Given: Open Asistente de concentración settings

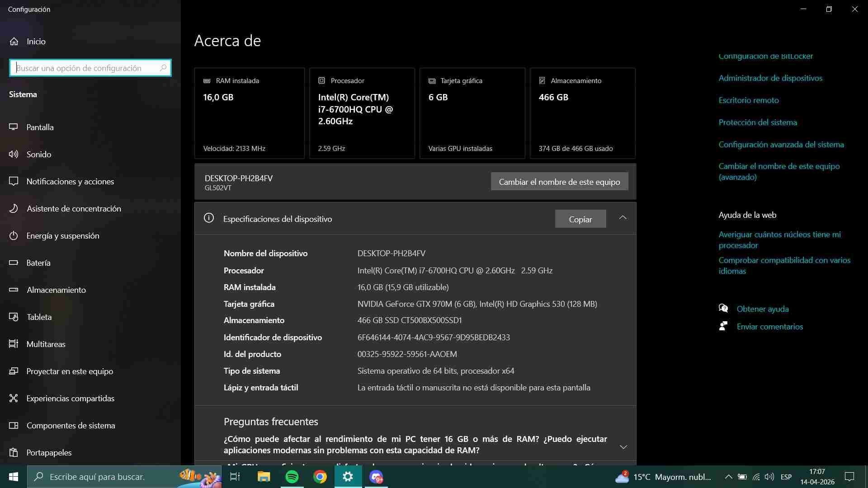Looking at the screenshot, I should click(x=74, y=208).
